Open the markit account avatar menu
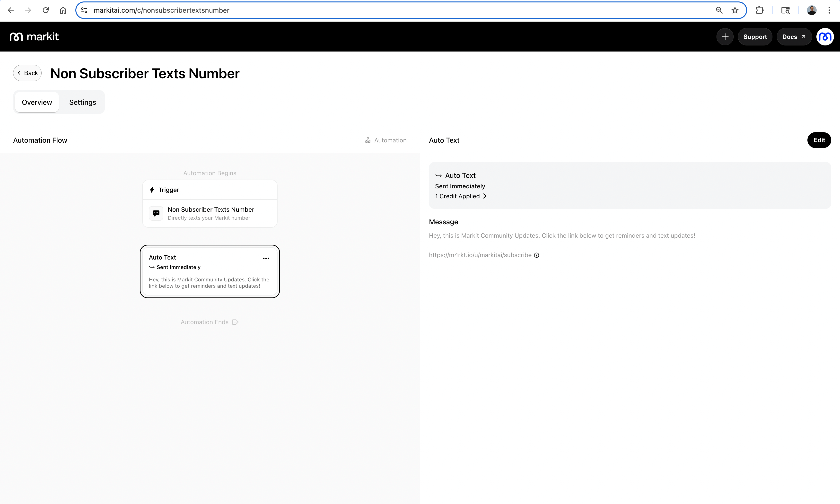 [x=825, y=37]
